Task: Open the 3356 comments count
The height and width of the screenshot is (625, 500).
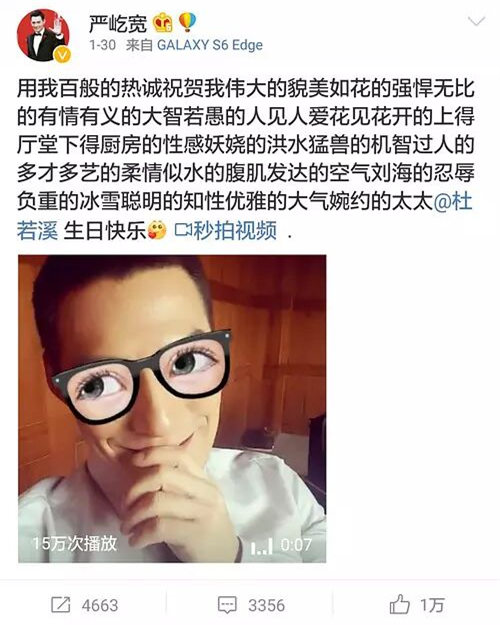Action: click(266, 605)
